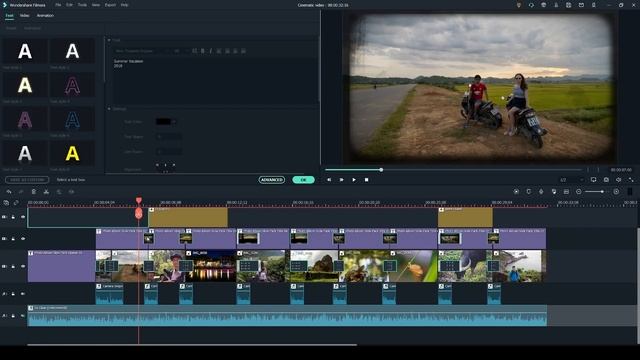Screen dimensions: 640x360
Task: Play the preview video
Action: tap(354, 180)
